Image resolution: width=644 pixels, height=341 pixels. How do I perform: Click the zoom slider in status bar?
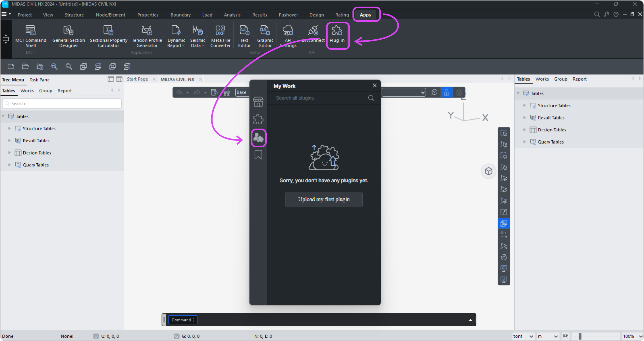pyautogui.click(x=580, y=336)
